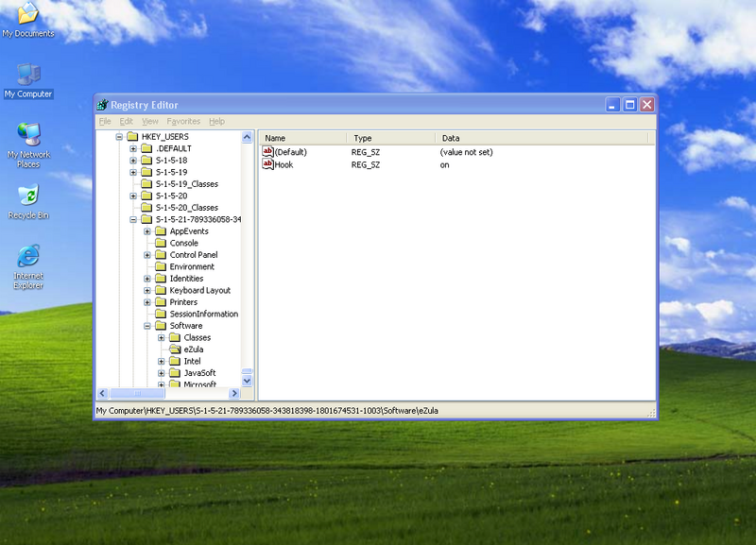
Task: Expand the Identities key
Action: 147,279
